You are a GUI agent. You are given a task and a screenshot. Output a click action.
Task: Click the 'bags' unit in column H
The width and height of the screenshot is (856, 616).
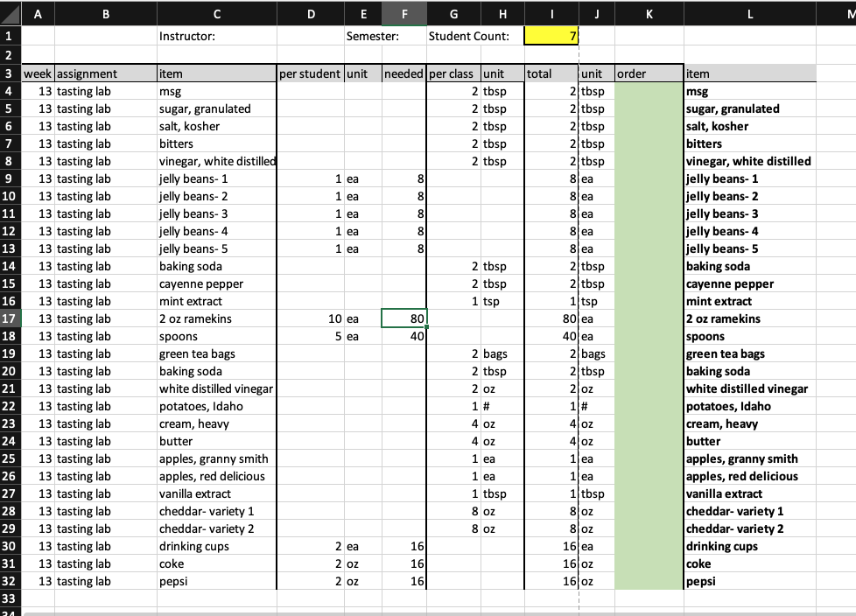tap(502, 353)
